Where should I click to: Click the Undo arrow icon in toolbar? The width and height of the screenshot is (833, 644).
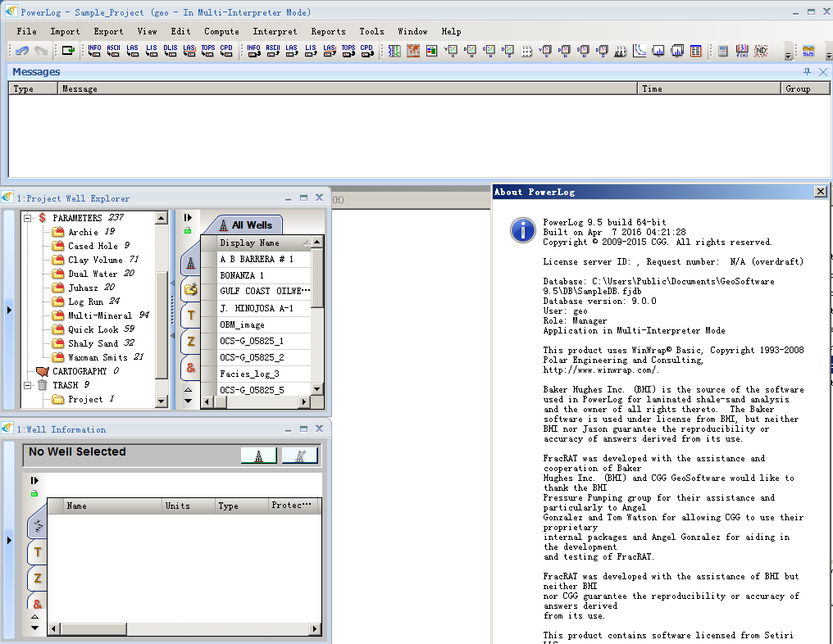(x=22, y=51)
